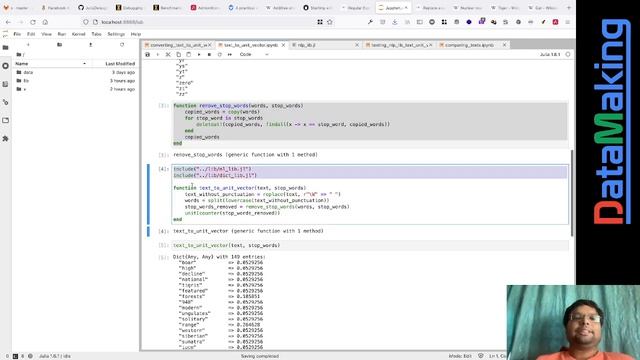640x360 pixels.
Task: Open the cell type Code dropdown
Action: click(x=254, y=54)
